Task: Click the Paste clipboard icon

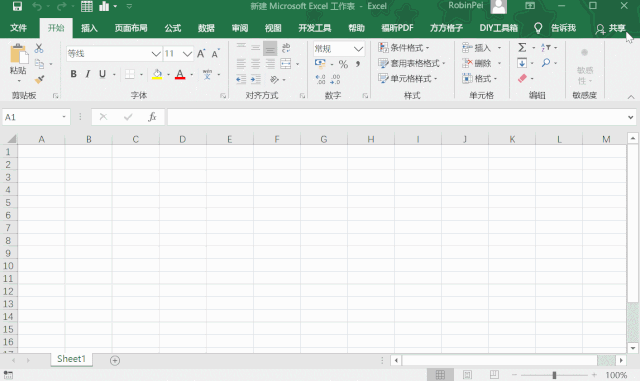Action: [19, 54]
